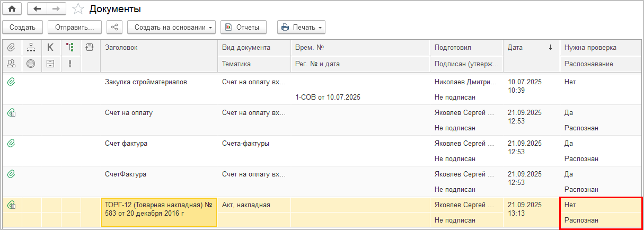
Task: Click the share icon button
Action: tap(114, 27)
